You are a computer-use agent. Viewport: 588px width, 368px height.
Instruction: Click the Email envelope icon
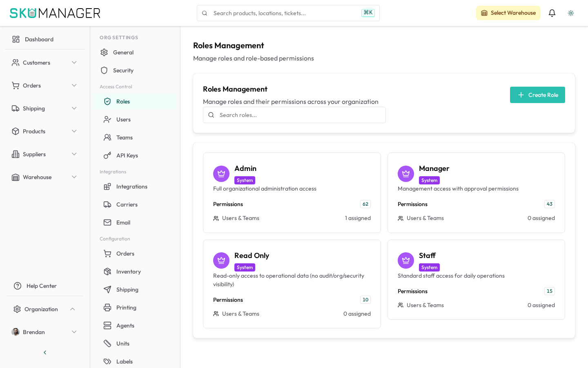tap(107, 222)
